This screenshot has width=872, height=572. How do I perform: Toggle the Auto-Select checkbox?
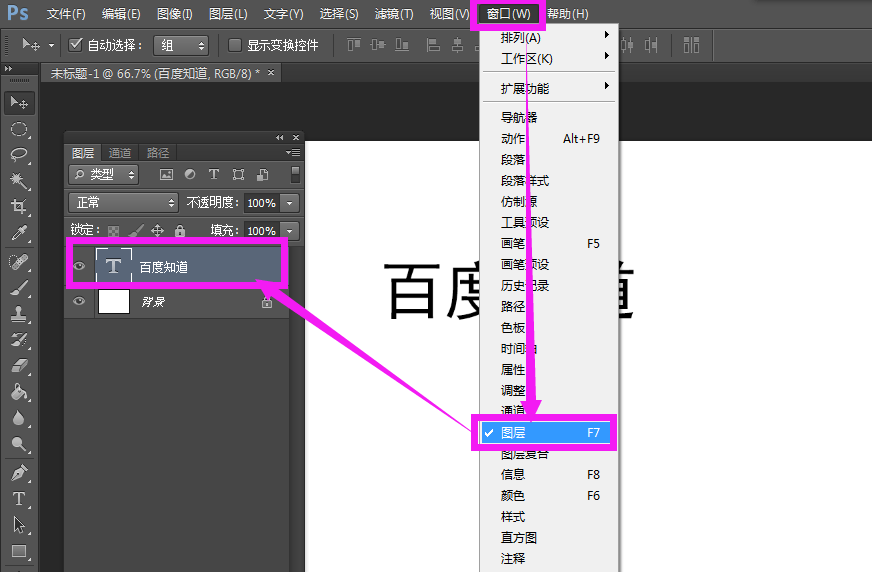click(76, 44)
